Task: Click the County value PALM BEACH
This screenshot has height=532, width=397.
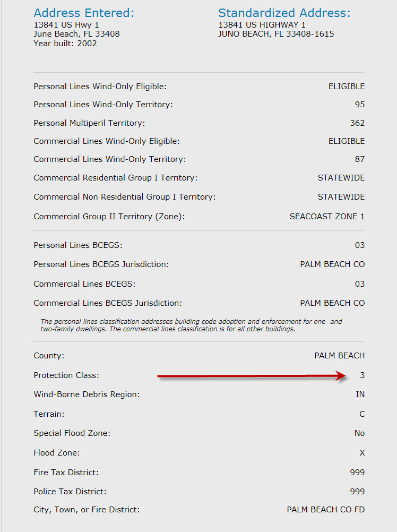Action: (x=340, y=356)
